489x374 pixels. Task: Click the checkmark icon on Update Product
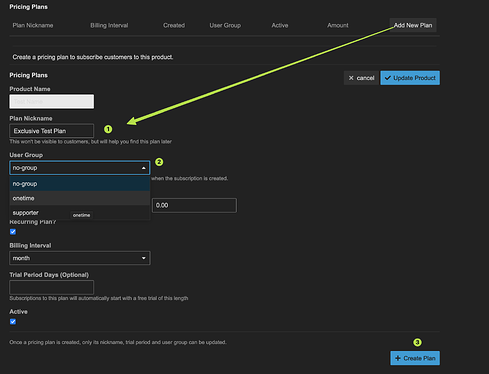coord(388,78)
